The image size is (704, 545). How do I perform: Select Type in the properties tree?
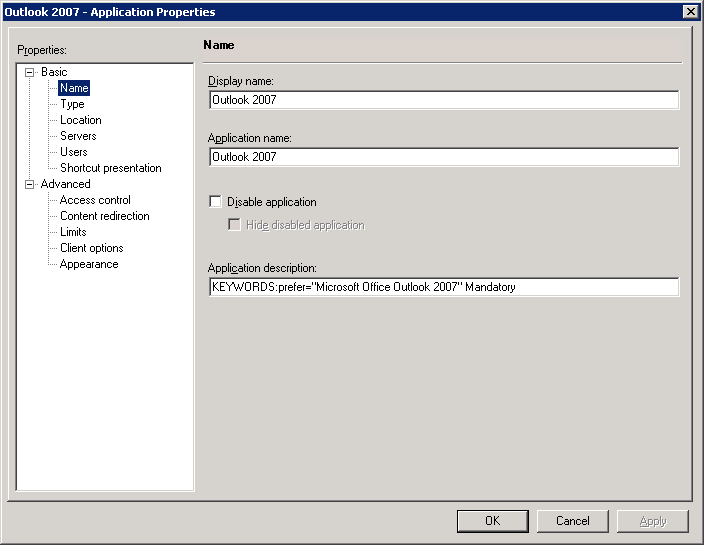(72, 104)
